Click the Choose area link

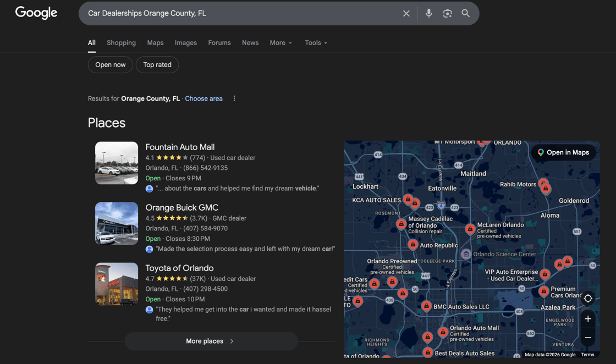pyautogui.click(x=204, y=98)
